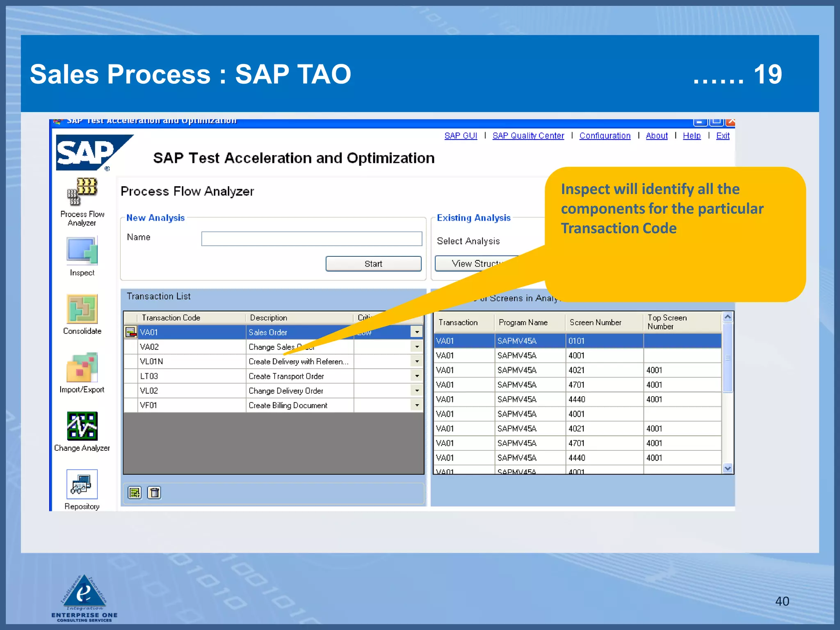The width and height of the screenshot is (840, 630).
Task: Open the Consolidate icon
Action: pyautogui.click(x=82, y=309)
